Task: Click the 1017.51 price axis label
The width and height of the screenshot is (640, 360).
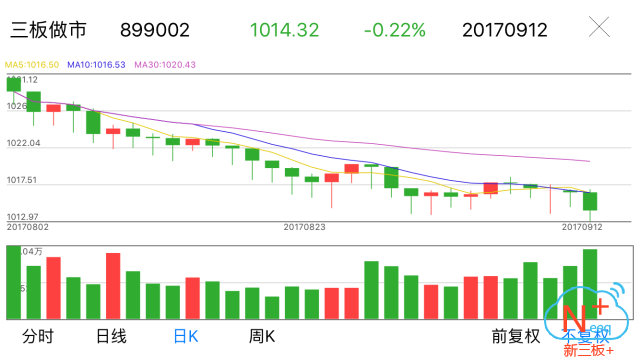Action: [x=22, y=180]
